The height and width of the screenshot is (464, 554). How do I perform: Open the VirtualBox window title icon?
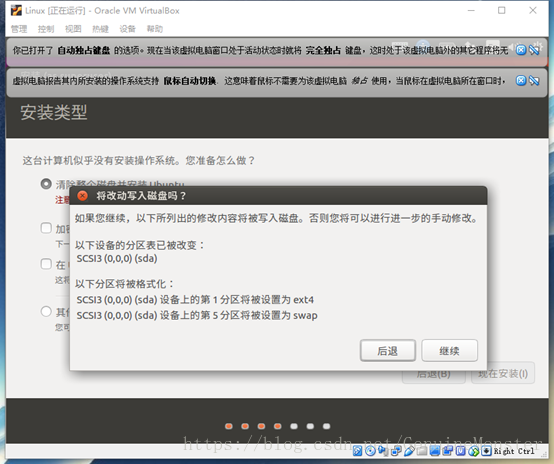(16, 11)
